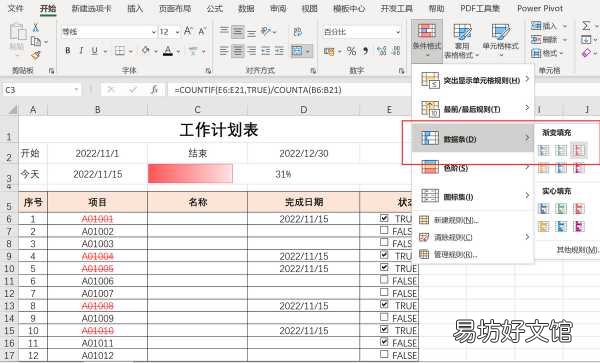Open the 图标集(I) submenu
Viewport: 600px width, 363px height.
point(473,196)
